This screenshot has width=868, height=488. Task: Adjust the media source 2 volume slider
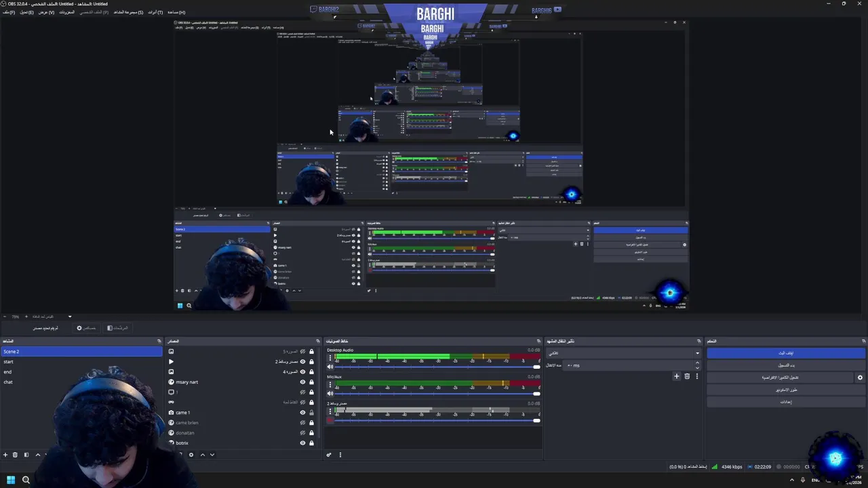[437, 420]
